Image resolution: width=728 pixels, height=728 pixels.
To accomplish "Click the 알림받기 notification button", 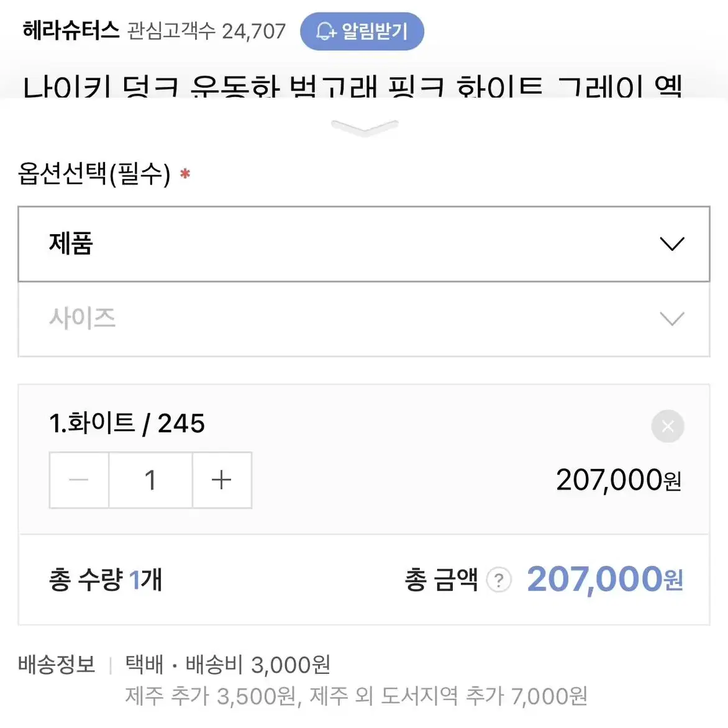I will (x=362, y=31).
